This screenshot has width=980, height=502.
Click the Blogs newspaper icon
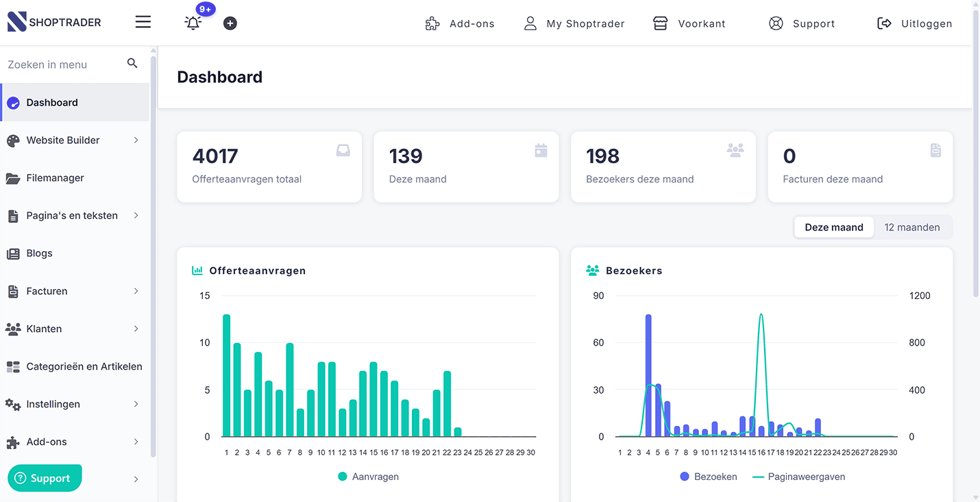coord(13,254)
